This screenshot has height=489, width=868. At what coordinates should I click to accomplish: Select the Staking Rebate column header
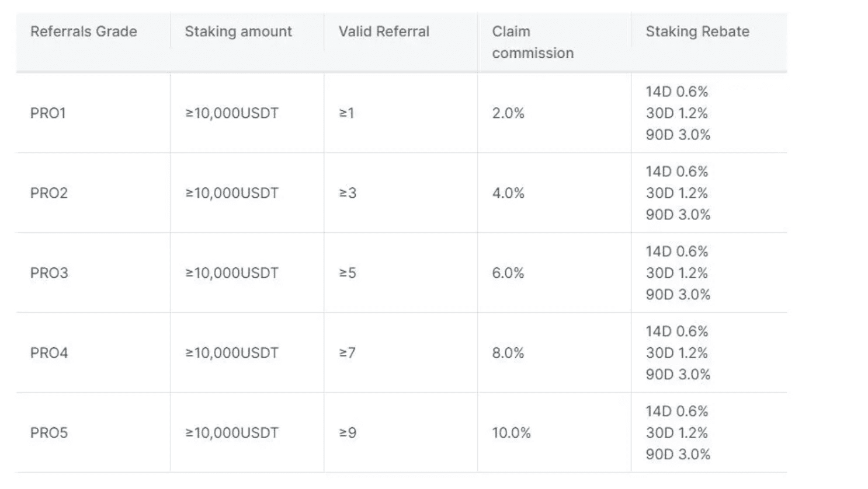(697, 32)
